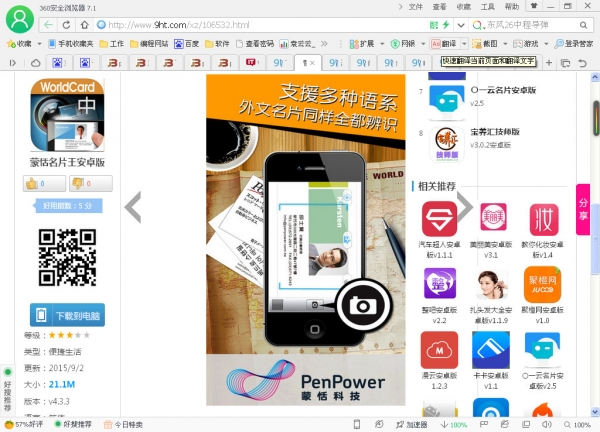Open the 美丽美安卓版 app link
This screenshot has height=432, width=600.
click(491, 230)
